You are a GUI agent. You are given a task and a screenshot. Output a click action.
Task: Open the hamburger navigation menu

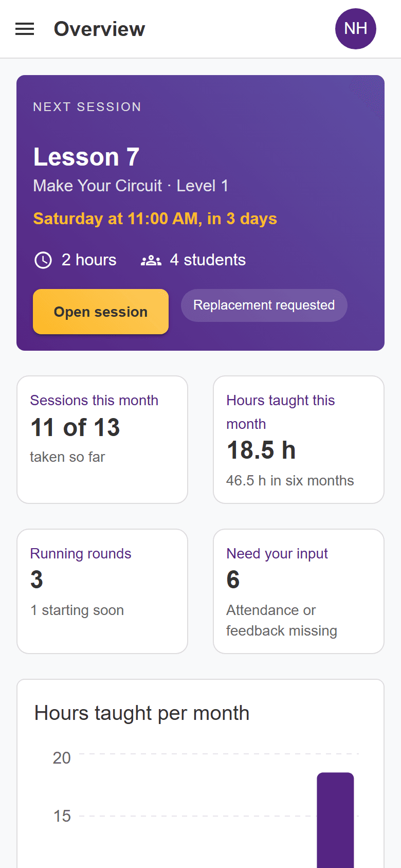pos(25,29)
